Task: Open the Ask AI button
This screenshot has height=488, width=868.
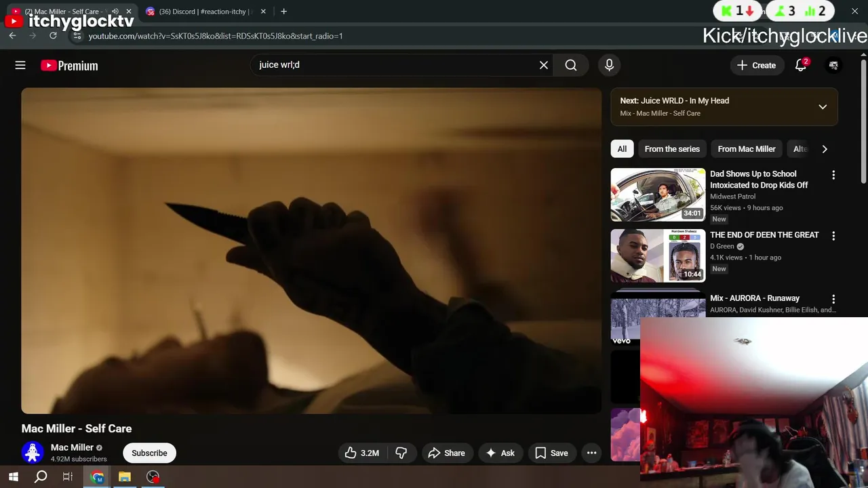Action: pyautogui.click(x=500, y=453)
